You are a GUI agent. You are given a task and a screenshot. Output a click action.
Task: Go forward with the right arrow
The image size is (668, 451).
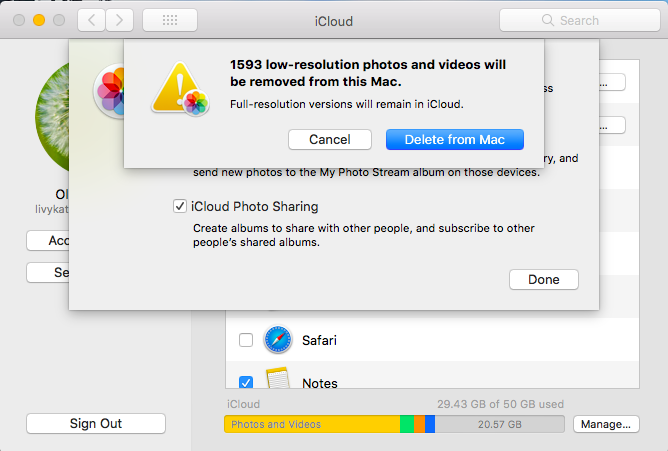[x=120, y=20]
